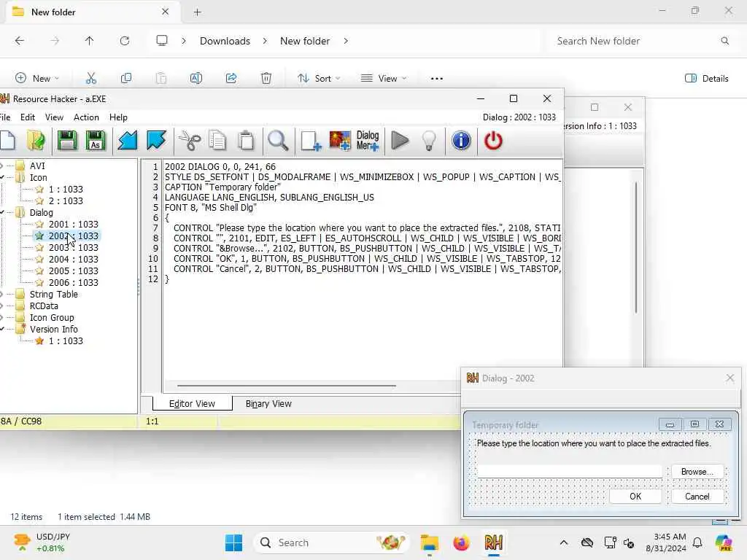Toggle the Details pane in Explorer
The image size is (747, 560).
click(x=706, y=78)
